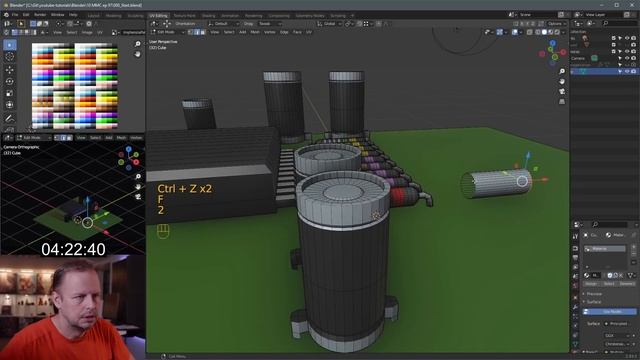The image size is (640, 360).
Task: Click the Deselect button in Material properties
Action: (x=627, y=284)
